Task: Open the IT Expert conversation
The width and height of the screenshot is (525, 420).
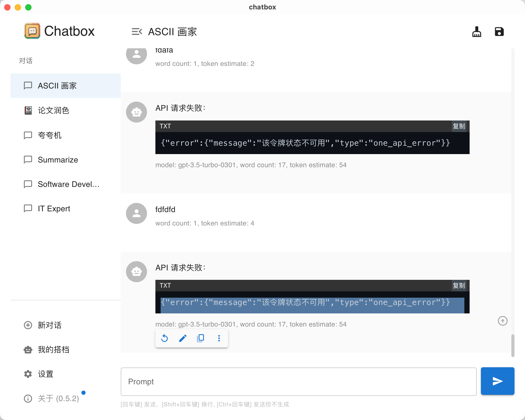Action: point(54,208)
